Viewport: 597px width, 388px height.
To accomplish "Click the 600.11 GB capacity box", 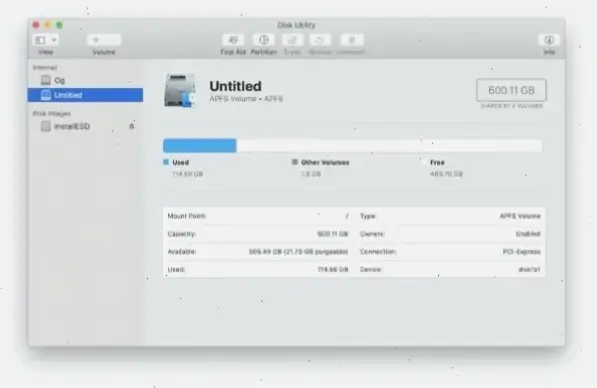I will click(x=511, y=90).
